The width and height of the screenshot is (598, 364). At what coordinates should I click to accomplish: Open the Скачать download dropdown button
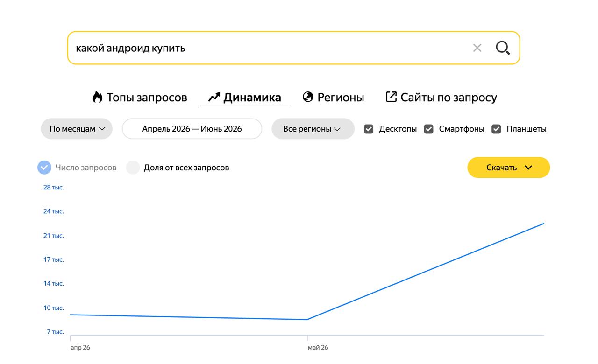tap(509, 168)
